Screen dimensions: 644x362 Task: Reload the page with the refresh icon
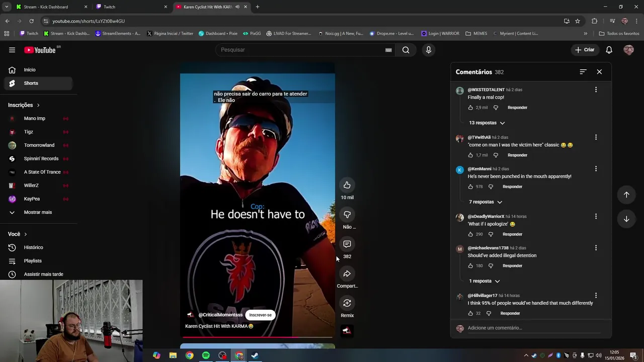[31, 21]
